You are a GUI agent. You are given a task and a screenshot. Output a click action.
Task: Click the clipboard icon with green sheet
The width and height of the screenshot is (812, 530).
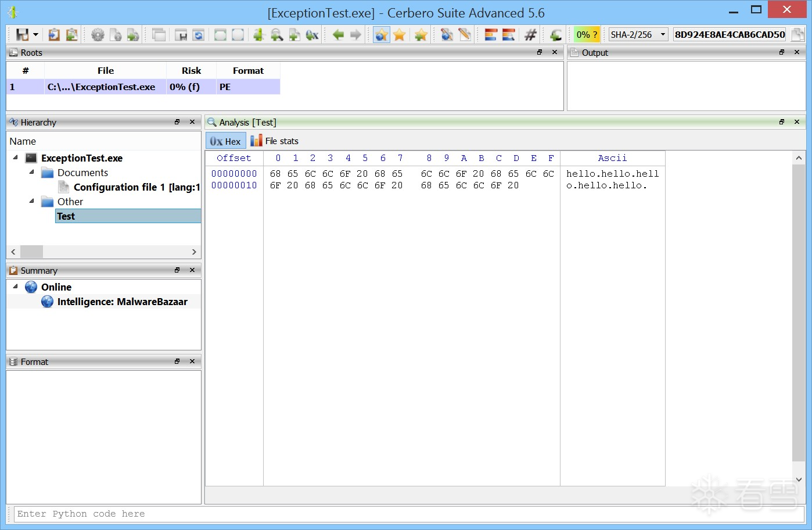[x=71, y=35]
